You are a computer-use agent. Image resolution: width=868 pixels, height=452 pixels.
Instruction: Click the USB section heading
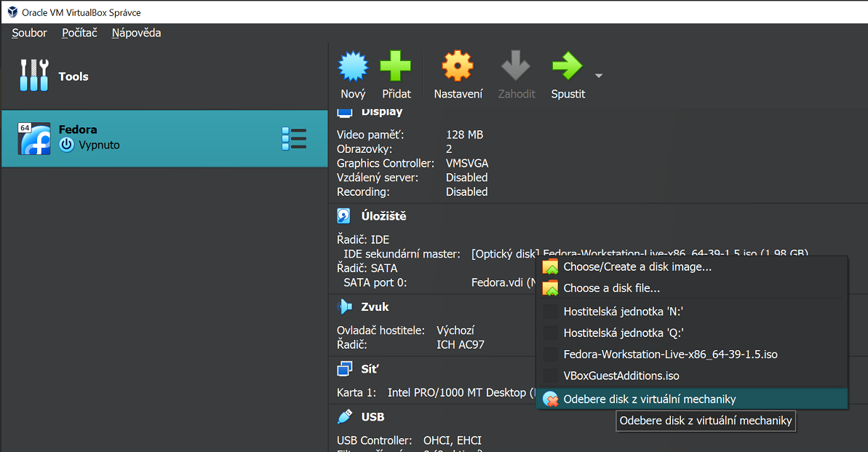(x=373, y=416)
